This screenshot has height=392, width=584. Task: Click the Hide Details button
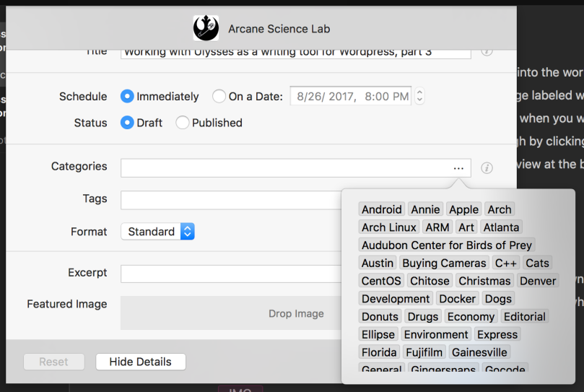coord(141,362)
